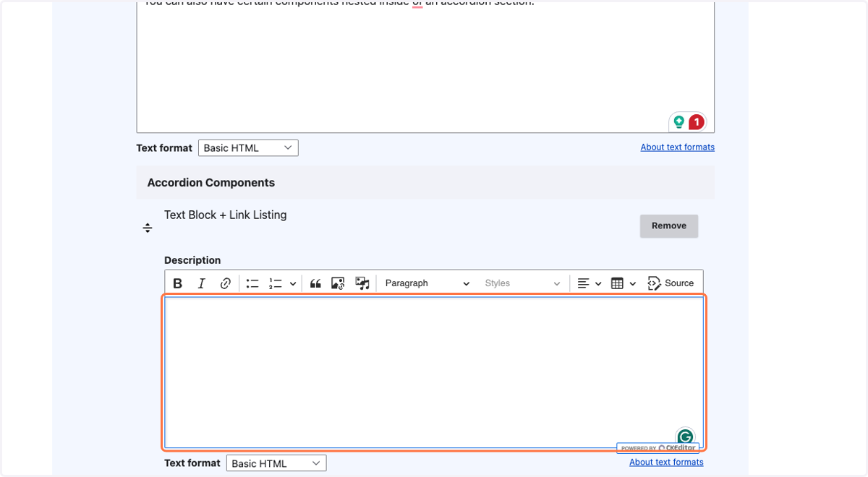The height and width of the screenshot is (477, 868).
Task: Open the upper About text formats link
Action: 678,147
